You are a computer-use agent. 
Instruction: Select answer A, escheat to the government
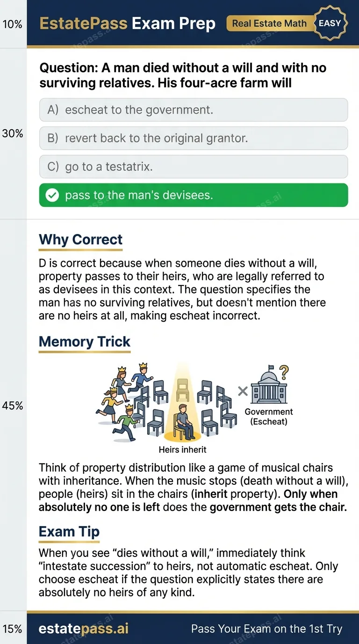coord(194,110)
